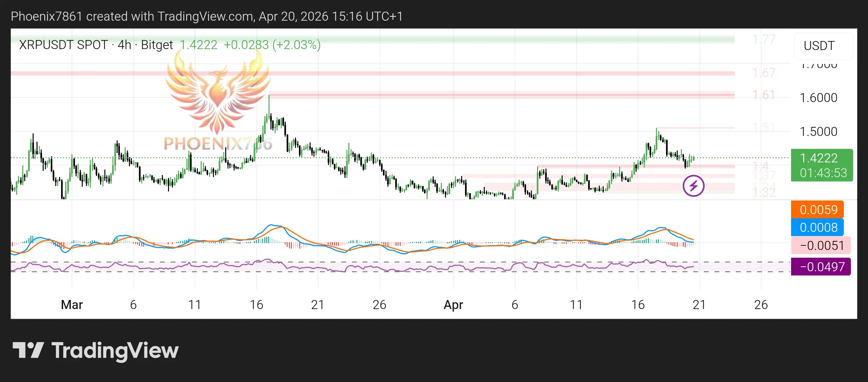Click the TradingView logo at bottom
The width and height of the screenshot is (868, 382).
click(95, 350)
